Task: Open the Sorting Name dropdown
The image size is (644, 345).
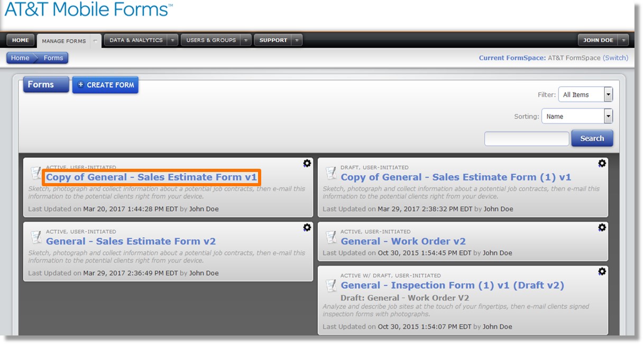Action: [577, 116]
